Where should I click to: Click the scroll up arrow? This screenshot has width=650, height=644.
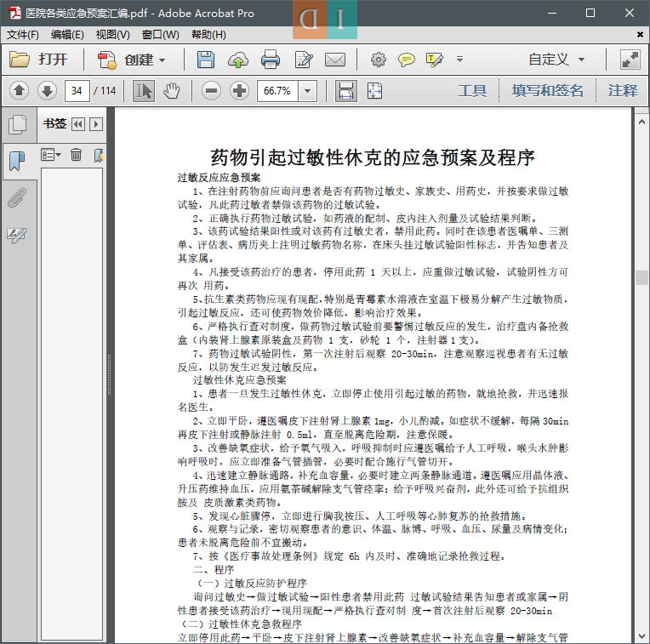click(641, 122)
